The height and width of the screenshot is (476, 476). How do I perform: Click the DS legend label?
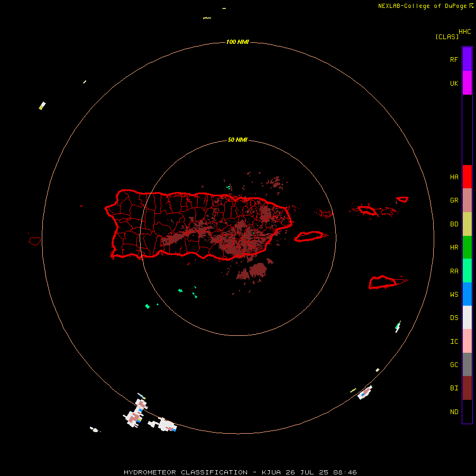pyautogui.click(x=454, y=318)
